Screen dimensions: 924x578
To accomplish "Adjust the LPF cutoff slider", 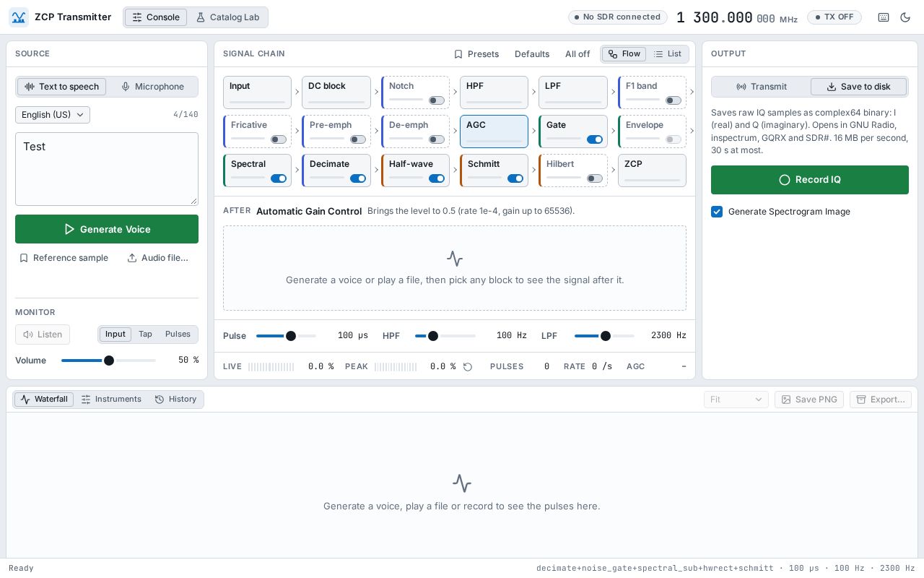I will tap(605, 336).
